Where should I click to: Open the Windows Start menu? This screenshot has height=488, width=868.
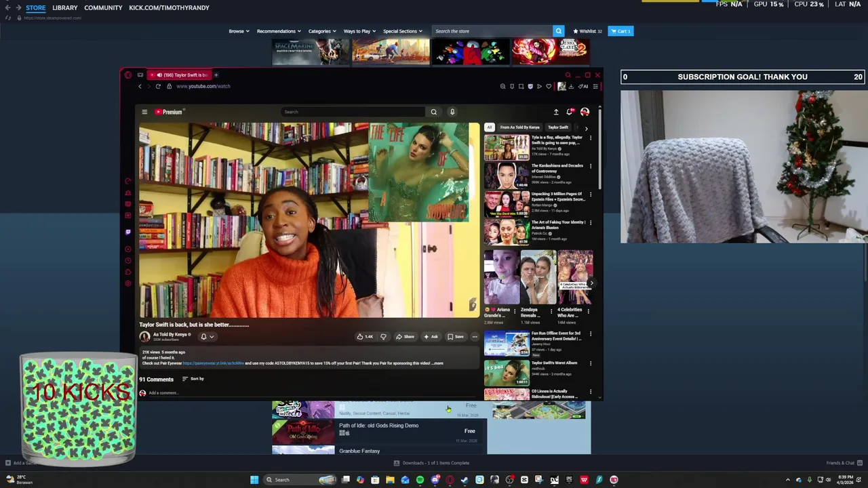coord(254,480)
